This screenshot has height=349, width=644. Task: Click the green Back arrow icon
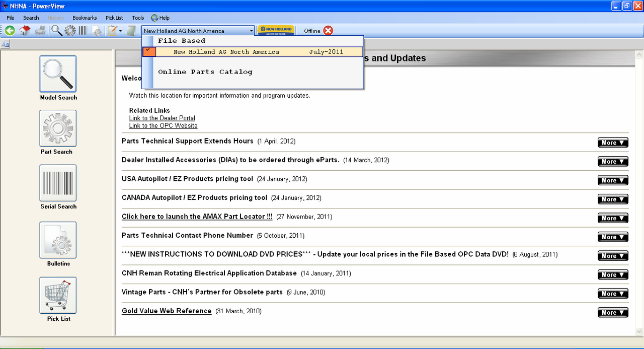point(10,31)
